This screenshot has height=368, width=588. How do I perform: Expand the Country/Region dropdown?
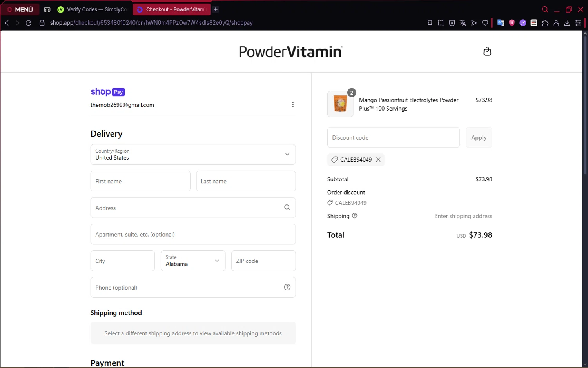tap(193, 154)
